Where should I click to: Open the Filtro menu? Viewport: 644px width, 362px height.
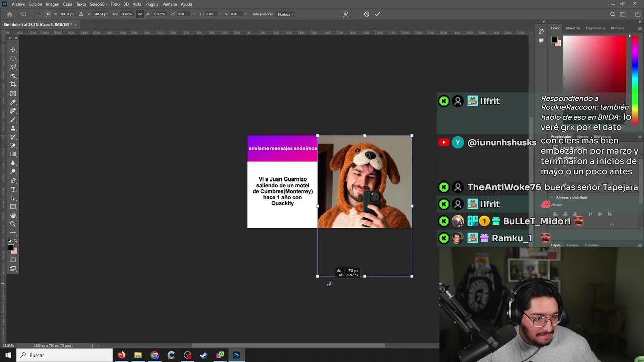point(115,4)
